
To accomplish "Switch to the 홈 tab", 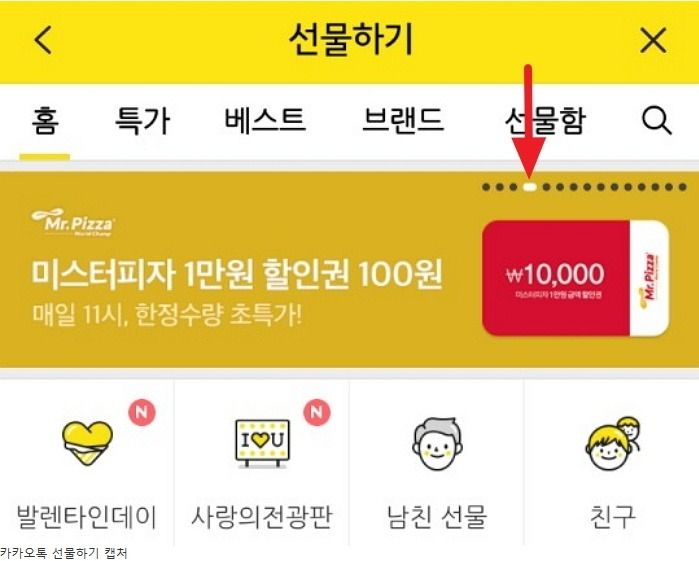I will (45, 120).
